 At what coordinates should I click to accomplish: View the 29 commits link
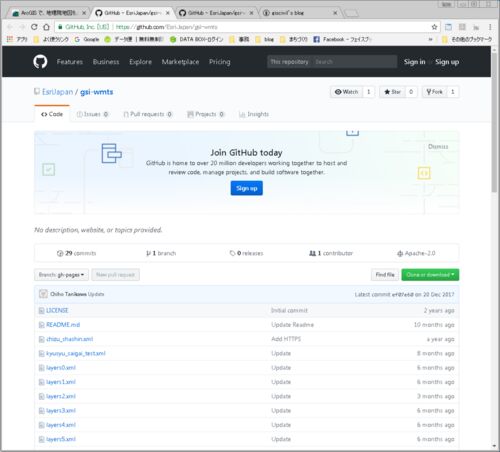(76, 253)
